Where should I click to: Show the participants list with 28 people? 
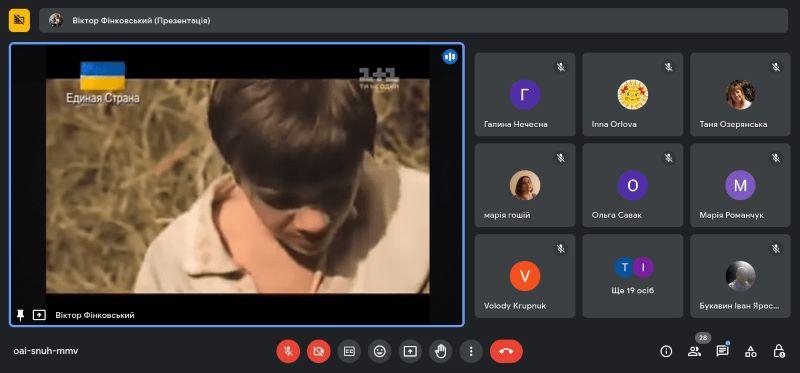click(694, 351)
